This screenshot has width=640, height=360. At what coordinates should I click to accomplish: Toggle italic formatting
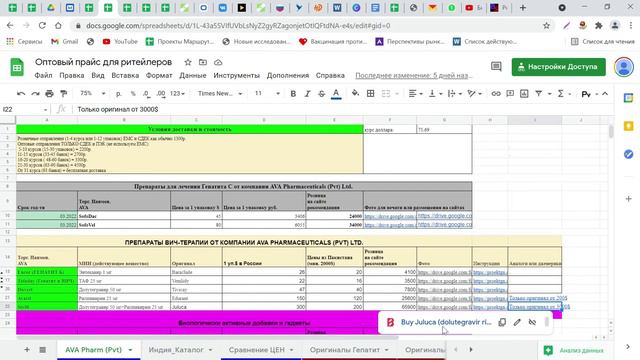click(307, 94)
